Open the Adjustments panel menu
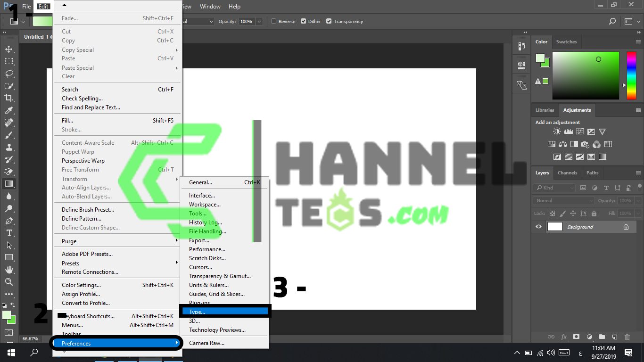The width and height of the screenshot is (644, 362). point(638,110)
